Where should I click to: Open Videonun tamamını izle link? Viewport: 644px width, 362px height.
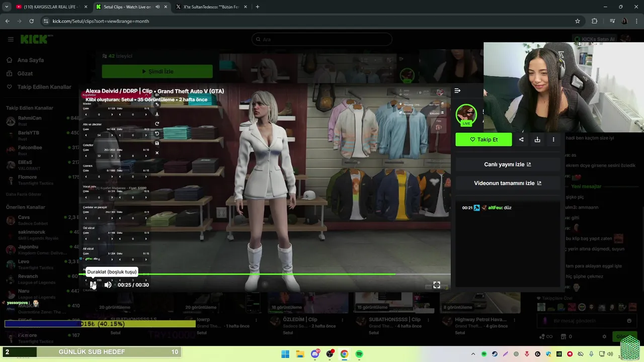(508, 183)
